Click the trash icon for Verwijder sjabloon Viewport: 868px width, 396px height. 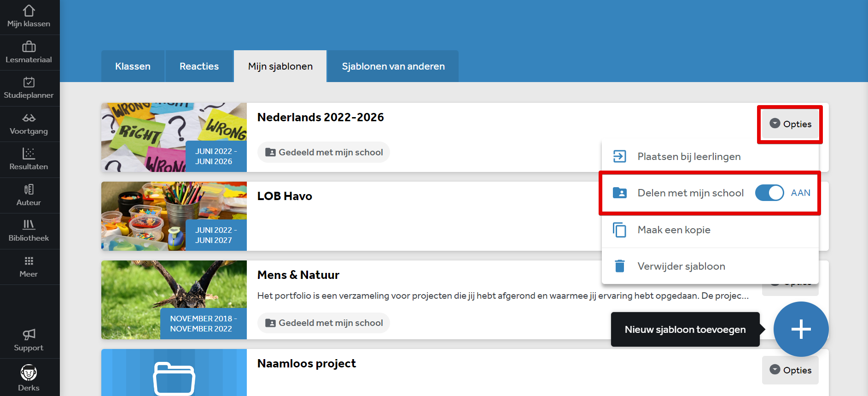coord(620,266)
